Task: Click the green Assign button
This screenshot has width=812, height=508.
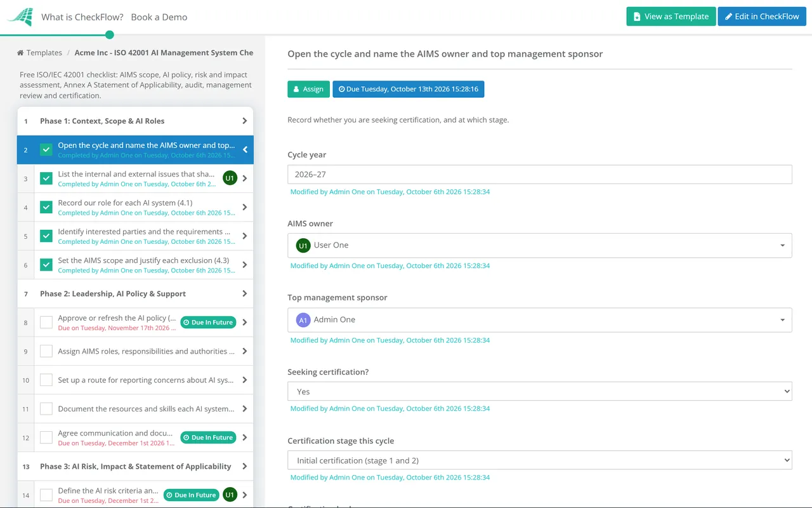Action: 308,89
